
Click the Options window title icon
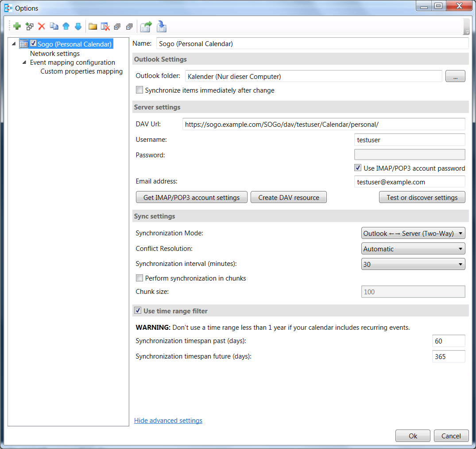click(8, 8)
